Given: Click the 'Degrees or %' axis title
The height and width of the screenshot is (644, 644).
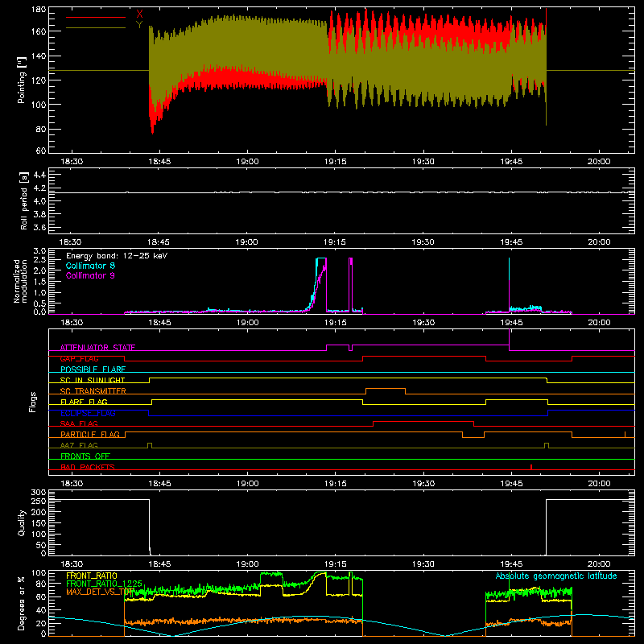Looking at the screenshot, I should click(22, 603).
